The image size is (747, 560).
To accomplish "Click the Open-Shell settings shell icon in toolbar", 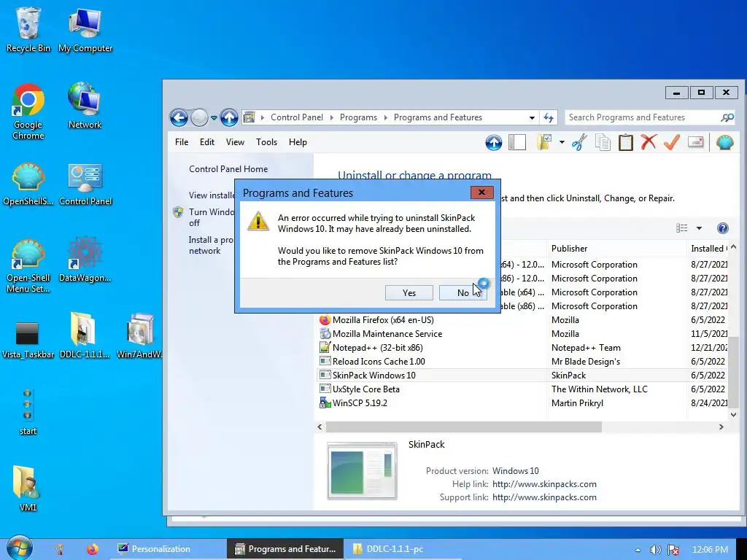I will (724, 142).
